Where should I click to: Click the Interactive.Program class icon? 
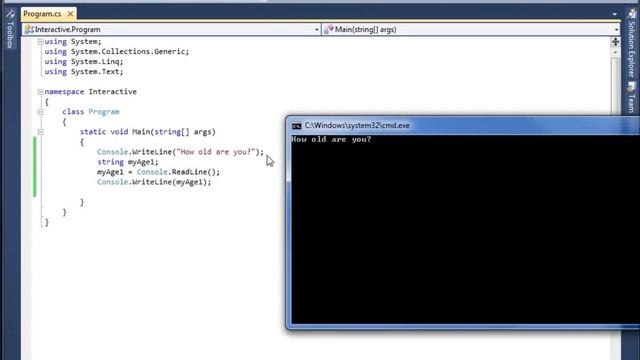(29, 29)
